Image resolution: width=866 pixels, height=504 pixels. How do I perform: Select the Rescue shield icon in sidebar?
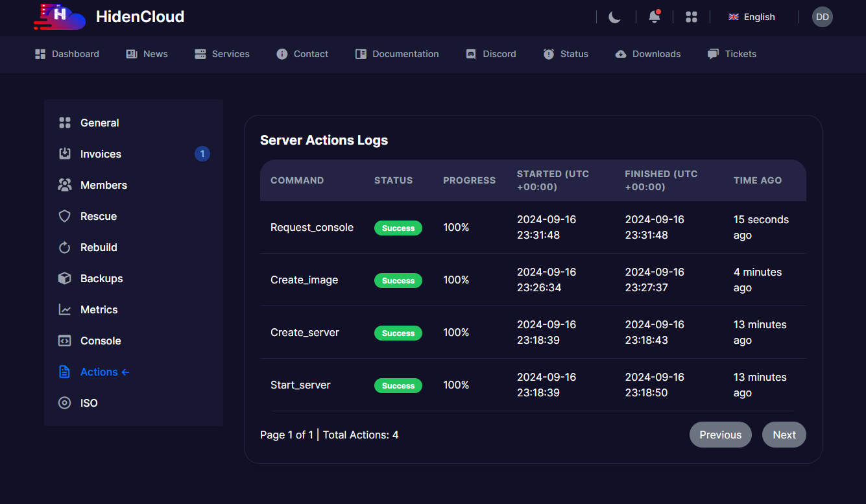[x=64, y=216]
